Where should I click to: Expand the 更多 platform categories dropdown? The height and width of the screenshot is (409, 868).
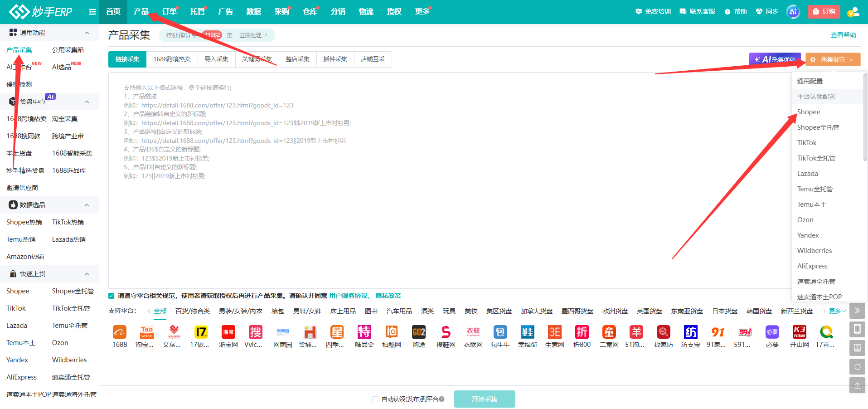[x=837, y=311]
